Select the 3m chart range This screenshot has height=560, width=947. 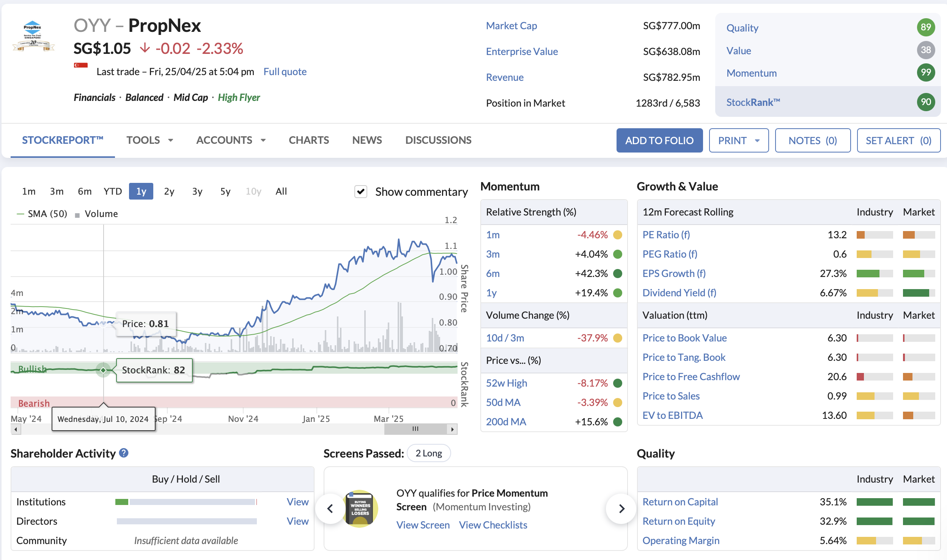tap(57, 191)
